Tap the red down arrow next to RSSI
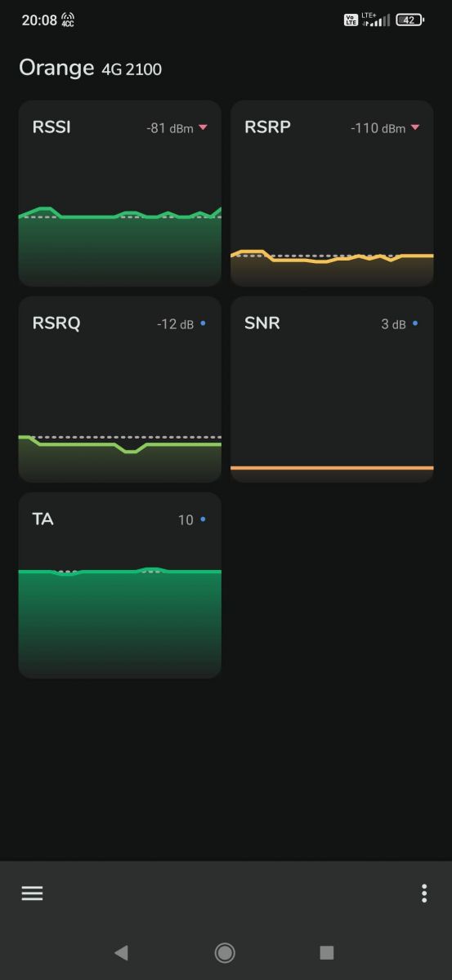Screen dimensions: 452x980 pyautogui.click(x=203, y=127)
